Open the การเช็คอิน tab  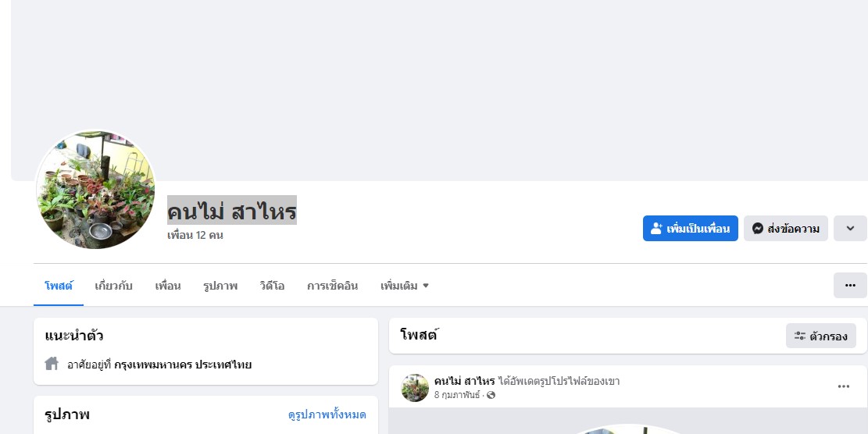coord(332,286)
